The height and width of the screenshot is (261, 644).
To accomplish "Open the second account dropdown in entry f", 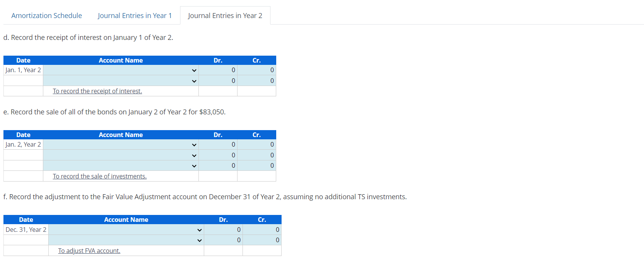I will [x=199, y=240].
